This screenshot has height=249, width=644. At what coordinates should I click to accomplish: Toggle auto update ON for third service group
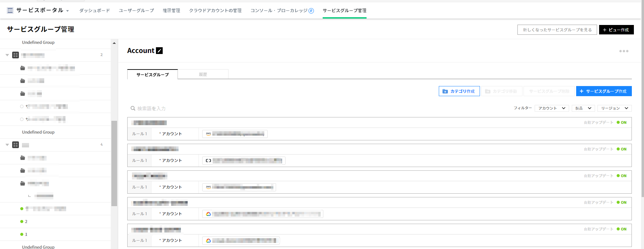click(621, 176)
